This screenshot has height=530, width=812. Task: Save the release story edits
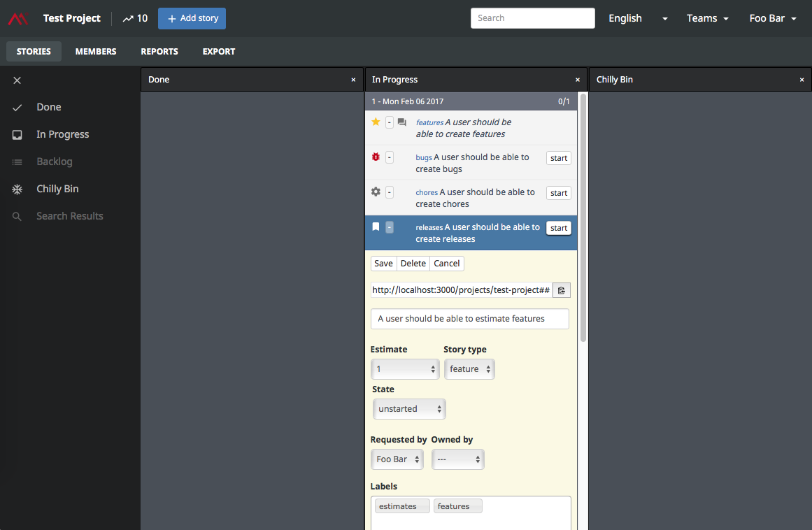(383, 264)
